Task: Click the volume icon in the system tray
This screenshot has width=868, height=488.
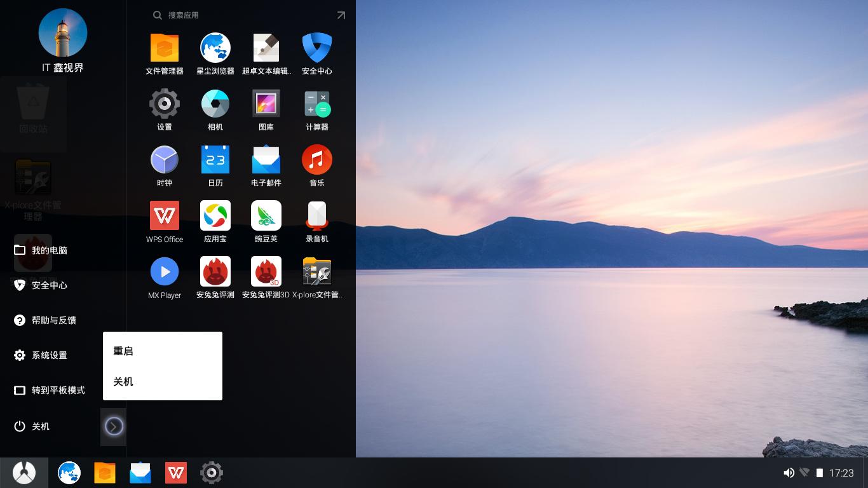Action: click(x=789, y=473)
